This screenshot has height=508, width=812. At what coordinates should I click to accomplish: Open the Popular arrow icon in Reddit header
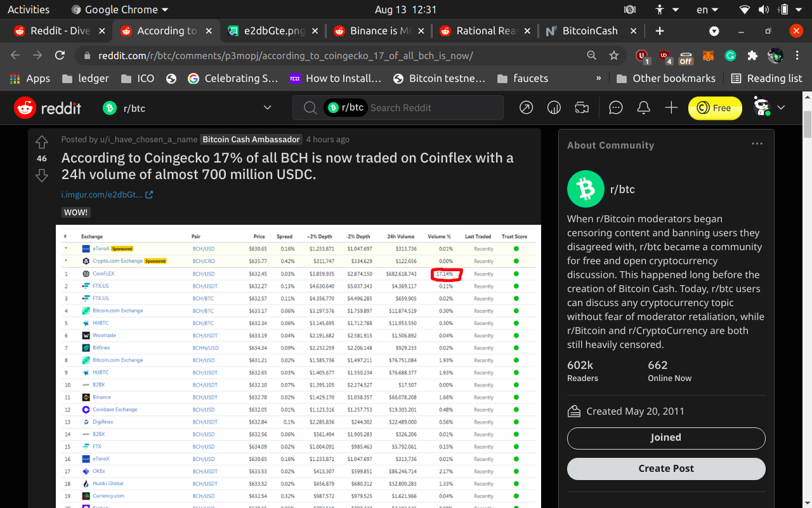(526, 108)
